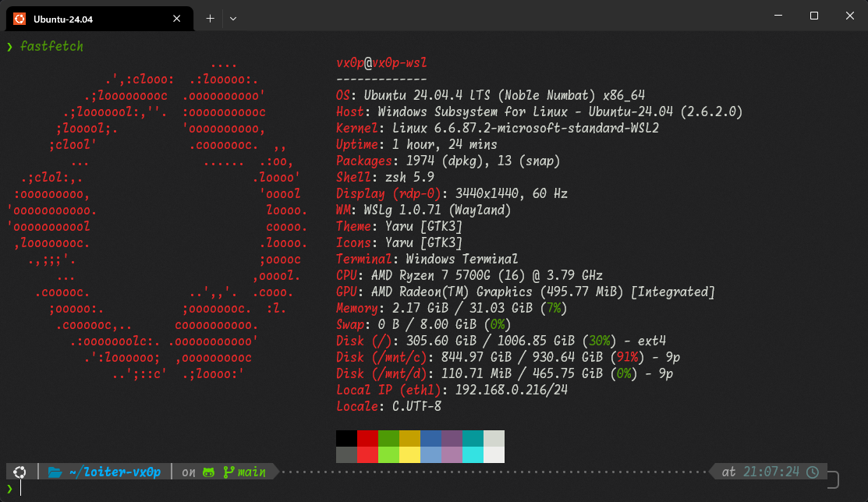Click the GPU value 'AMD Radeon(TM) Graphics'
Viewport: 868px width, 502px height.
[x=452, y=292]
